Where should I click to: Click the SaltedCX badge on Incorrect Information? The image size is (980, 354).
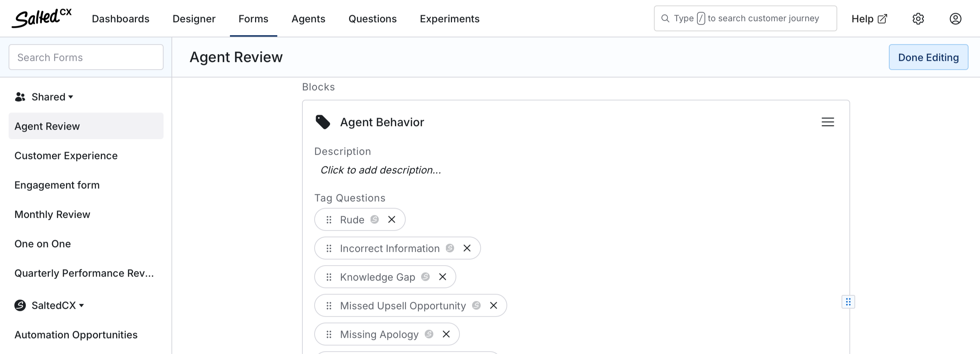[450, 248]
